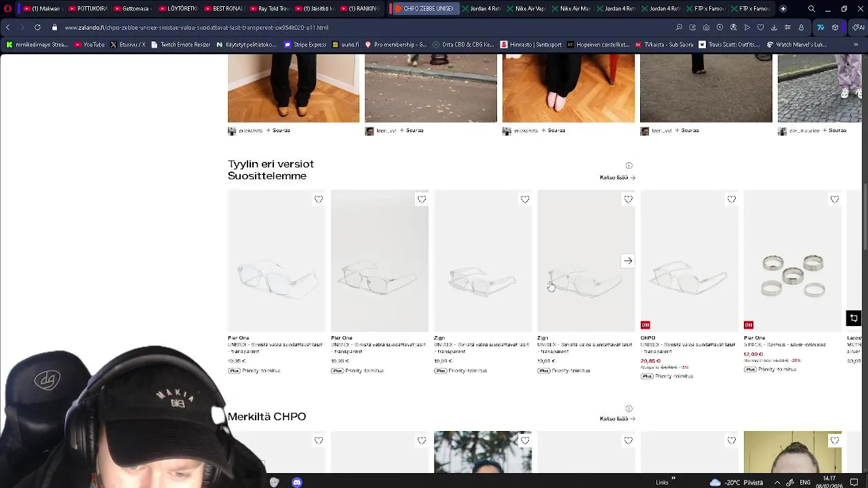Open first Pier One glasses product image
Viewport: 868px width, 488px height.
pos(277,261)
